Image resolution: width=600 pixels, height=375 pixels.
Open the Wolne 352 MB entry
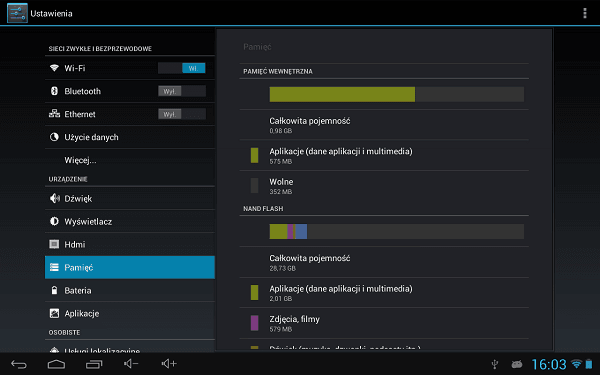[384, 186]
